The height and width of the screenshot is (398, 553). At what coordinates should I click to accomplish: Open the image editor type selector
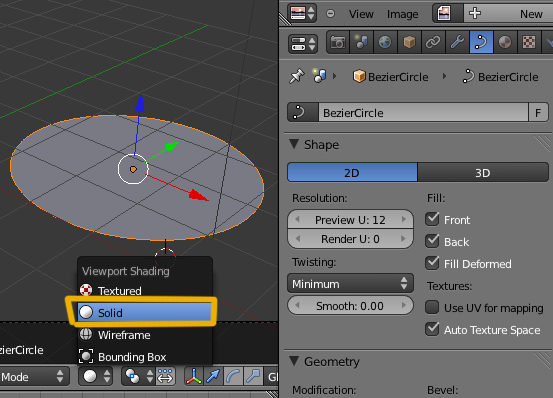point(302,13)
